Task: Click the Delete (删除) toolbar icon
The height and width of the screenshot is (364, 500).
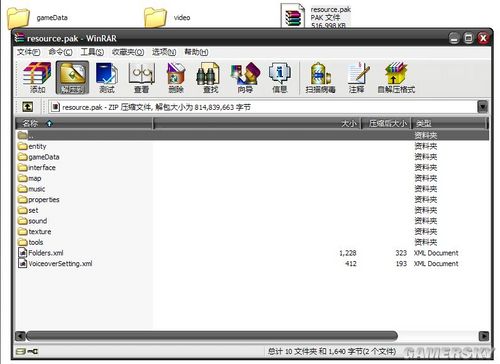Action: [x=176, y=77]
